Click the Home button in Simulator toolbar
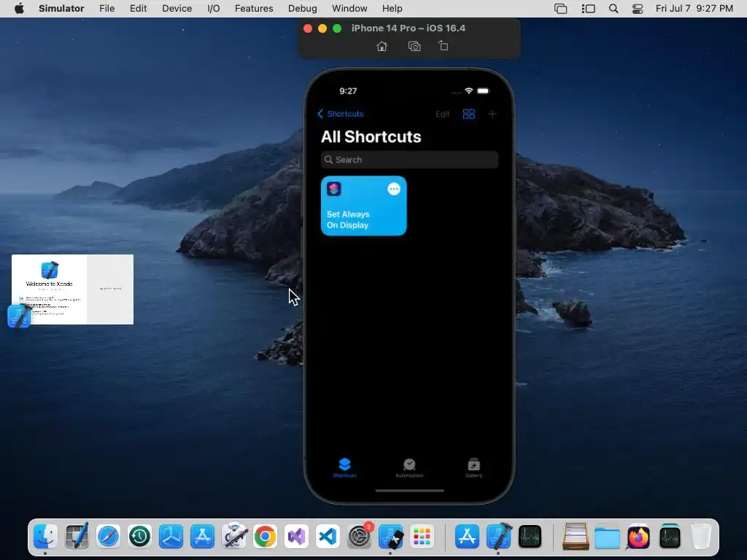This screenshot has height=560, width=747. point(382,46)
